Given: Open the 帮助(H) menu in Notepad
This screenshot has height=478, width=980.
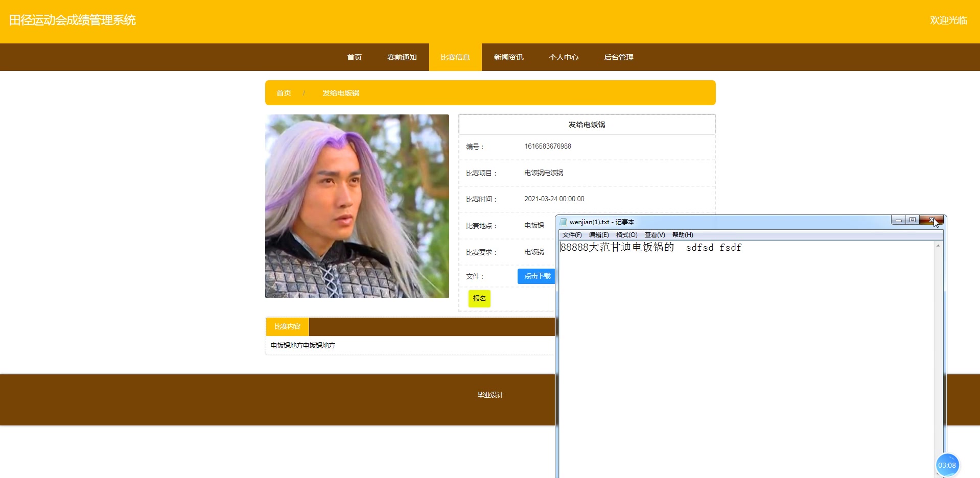Looking at the screenshot, I should [x=683, y=235].
